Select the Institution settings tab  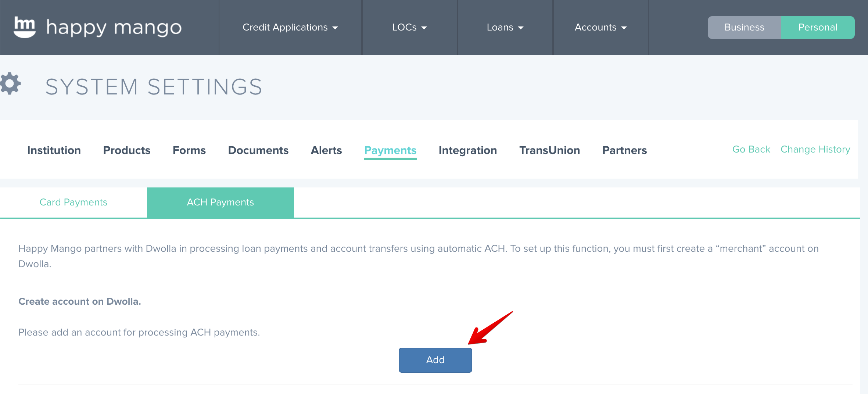pyautogui.click(x=54, y=150)
